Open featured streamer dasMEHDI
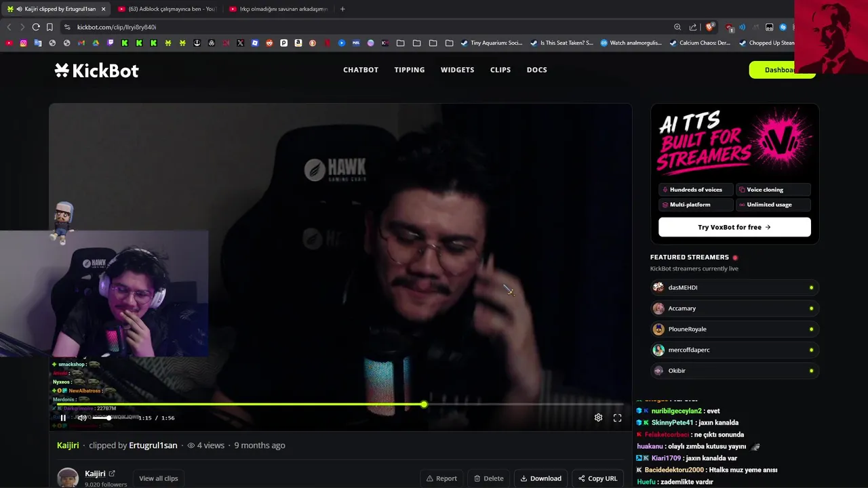 [734, 287]
